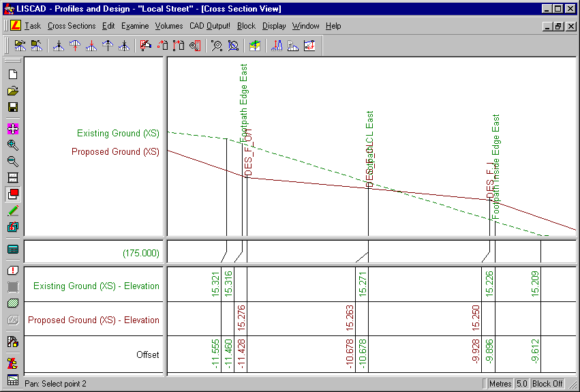Click the cyan overlapping windows icon
580x392 pixels.
[x=13, y=227]
